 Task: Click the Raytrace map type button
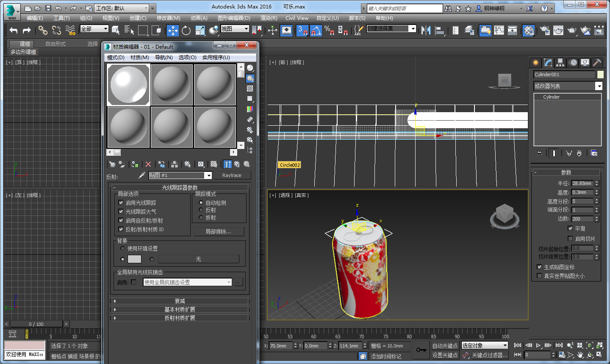coord(232,175)
